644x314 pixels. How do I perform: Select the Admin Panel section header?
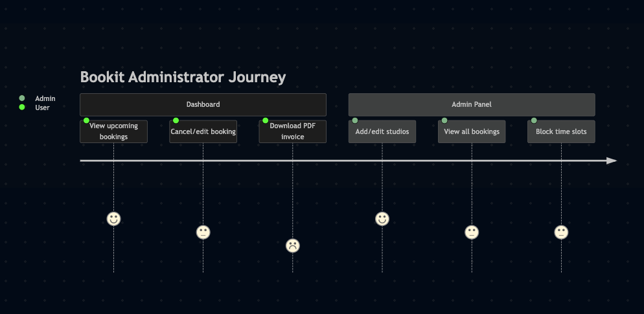click(x=472, y=105)
